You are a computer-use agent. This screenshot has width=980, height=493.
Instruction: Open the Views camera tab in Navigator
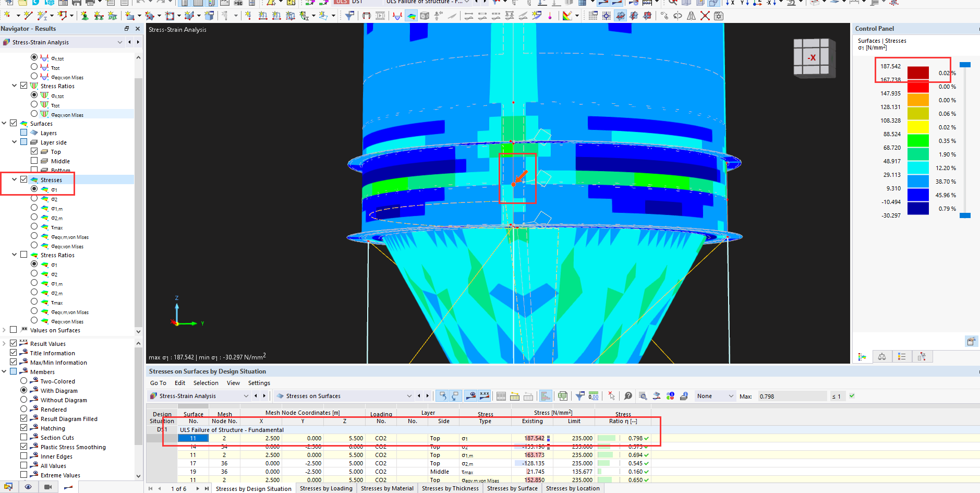point(48,487)
